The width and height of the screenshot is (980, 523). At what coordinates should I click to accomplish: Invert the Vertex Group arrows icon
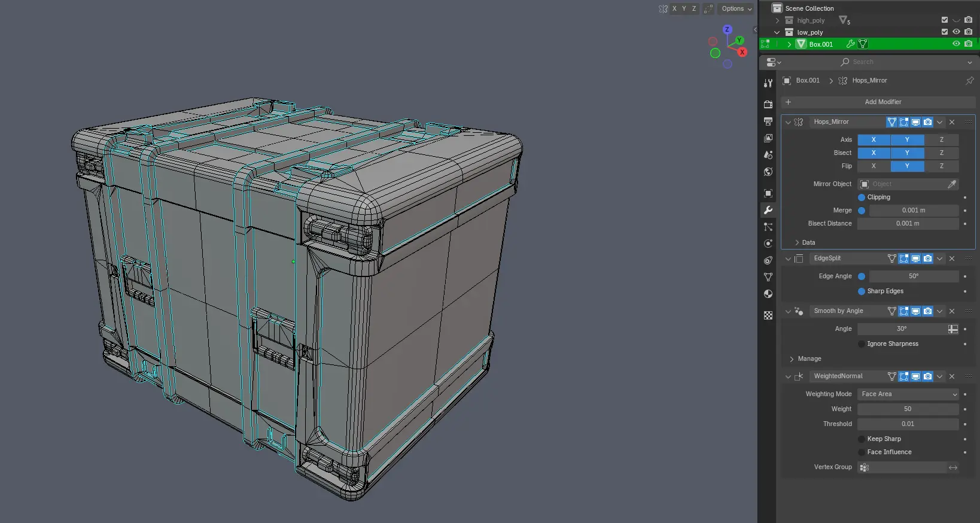pos(953,467)
